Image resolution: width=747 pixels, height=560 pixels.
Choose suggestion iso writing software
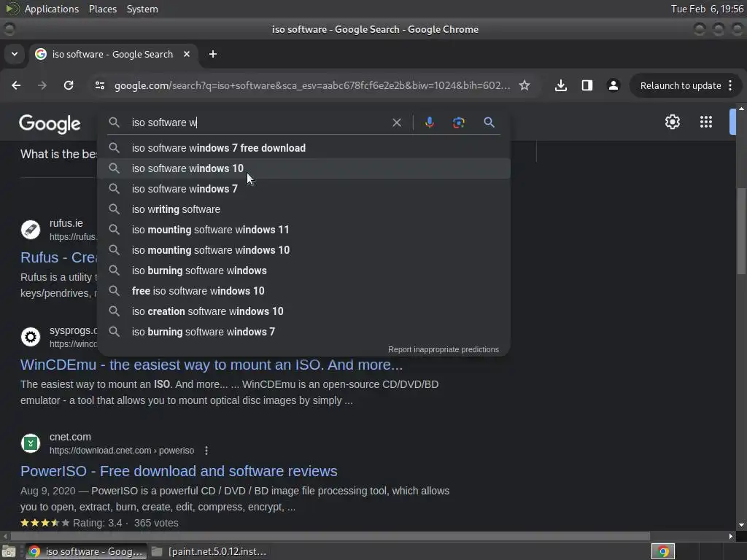304,209
